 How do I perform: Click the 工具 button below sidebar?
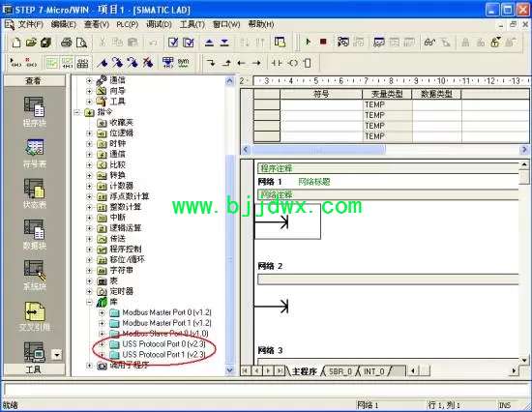(34, 369)
